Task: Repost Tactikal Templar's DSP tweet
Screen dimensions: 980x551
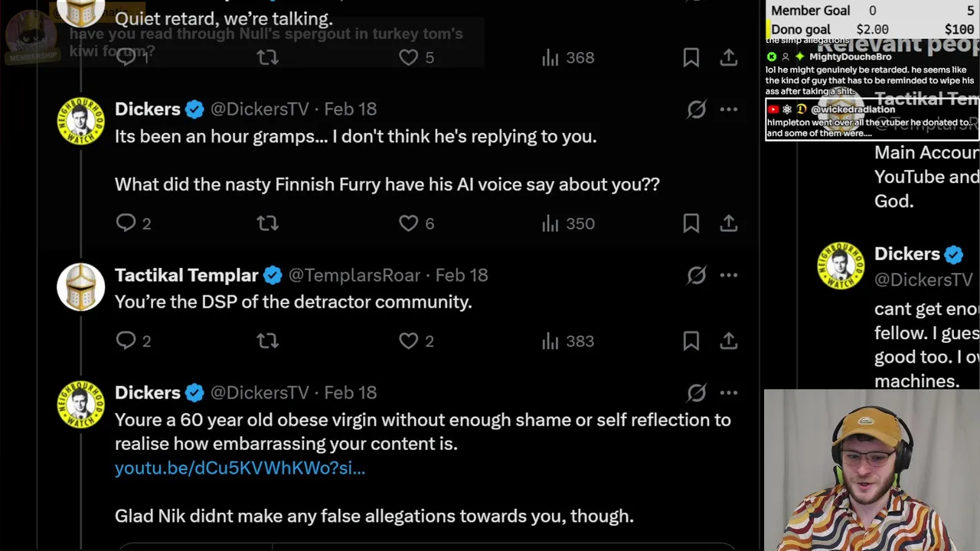Action: (x=267, y=341)
